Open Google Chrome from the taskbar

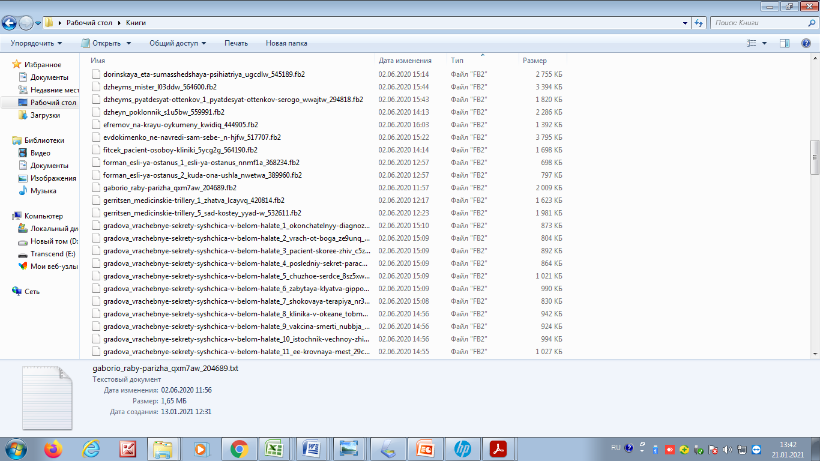238,448
